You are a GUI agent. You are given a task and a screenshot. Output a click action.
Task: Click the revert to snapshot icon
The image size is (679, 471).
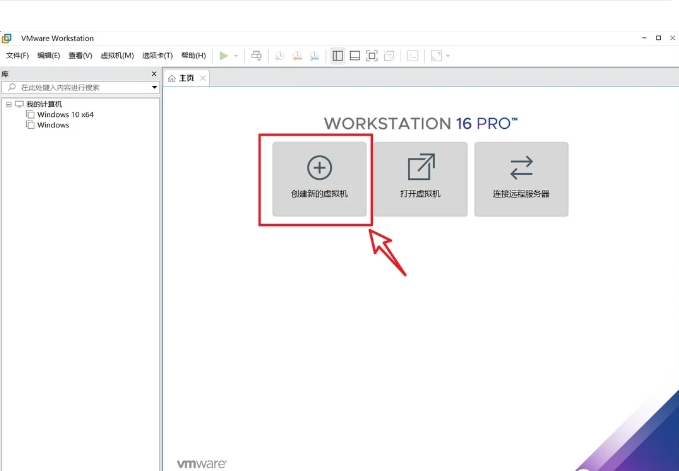click(x=297, y=56)
